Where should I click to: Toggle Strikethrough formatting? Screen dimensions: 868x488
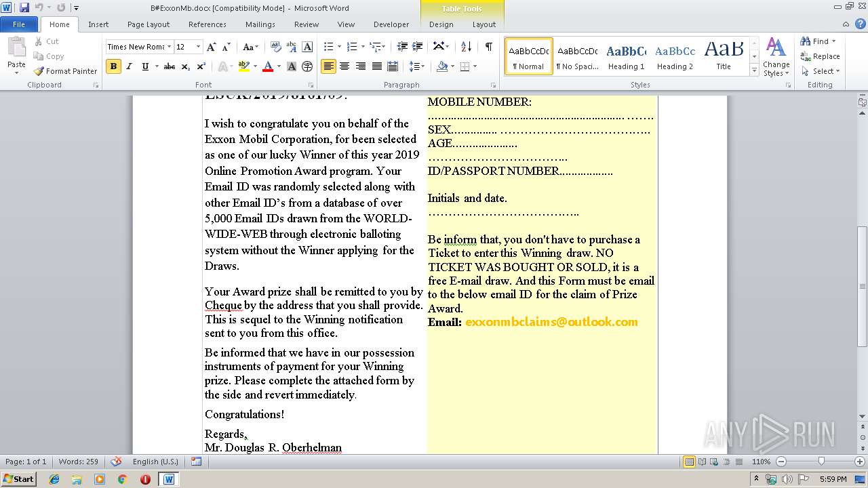pos(170,66)
